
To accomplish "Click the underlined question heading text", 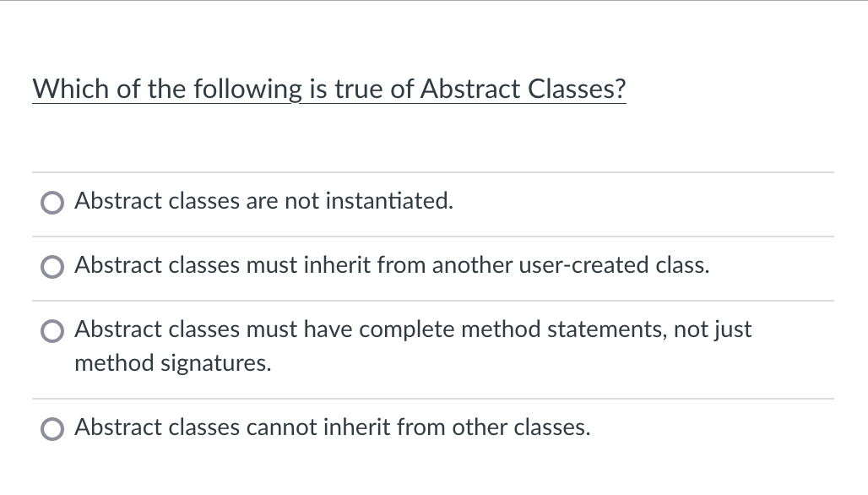I will coord(329,89).
